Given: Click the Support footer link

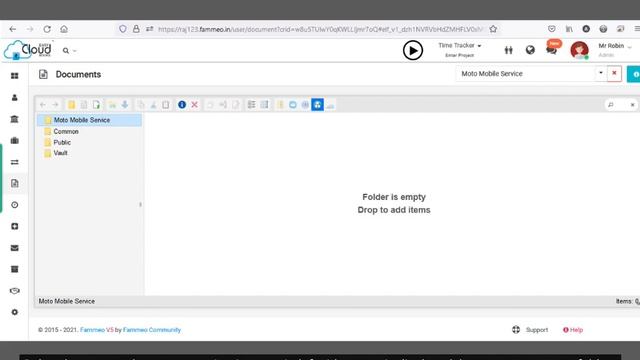Looking at the screenshot, I should pos(531,330).
